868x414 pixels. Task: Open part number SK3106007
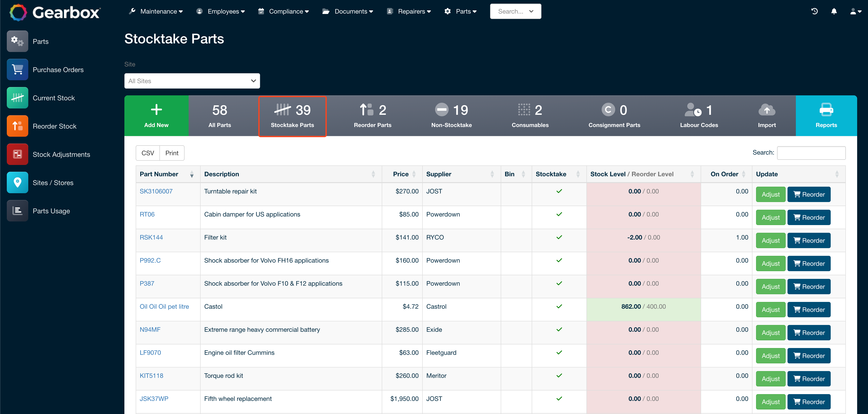click(156, 191)
